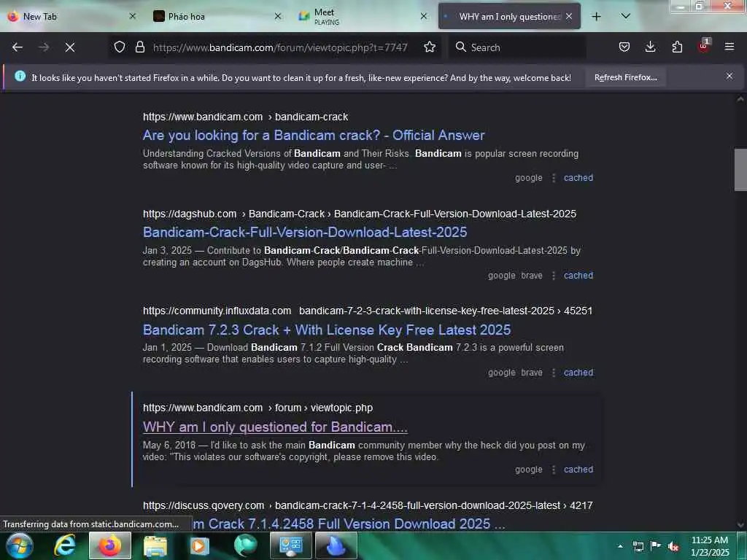Open the Firefox application menu
Screen dimensions: 747x560
pos(729,47)
